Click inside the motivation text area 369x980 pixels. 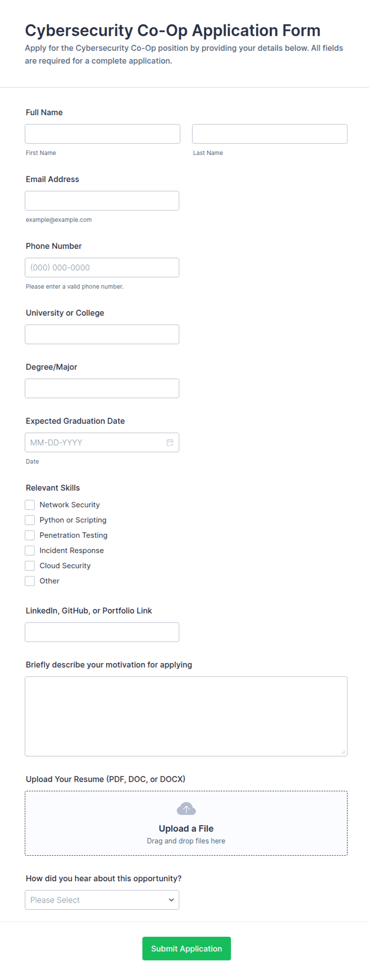[x=186, y=716]
